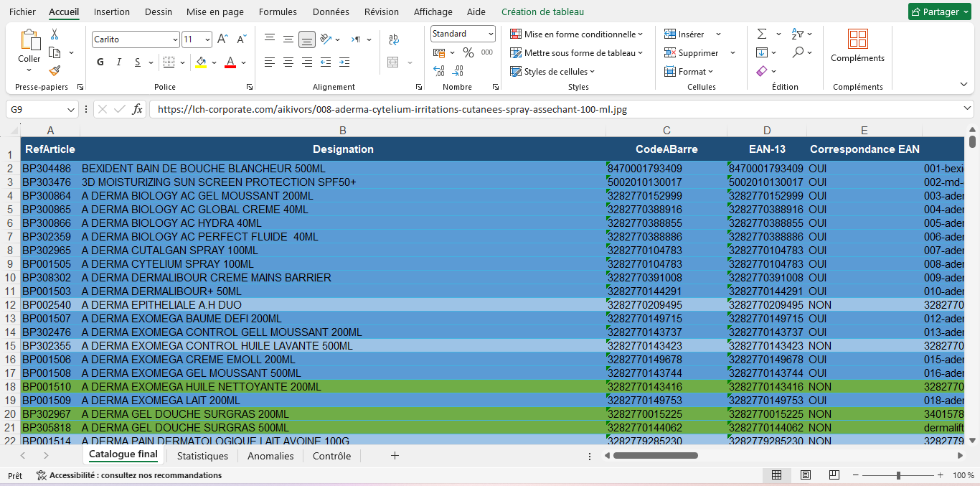This screenshot has width=980, height=486.
Task: Switch to page layout view icon
Action: tap(806, 475)
